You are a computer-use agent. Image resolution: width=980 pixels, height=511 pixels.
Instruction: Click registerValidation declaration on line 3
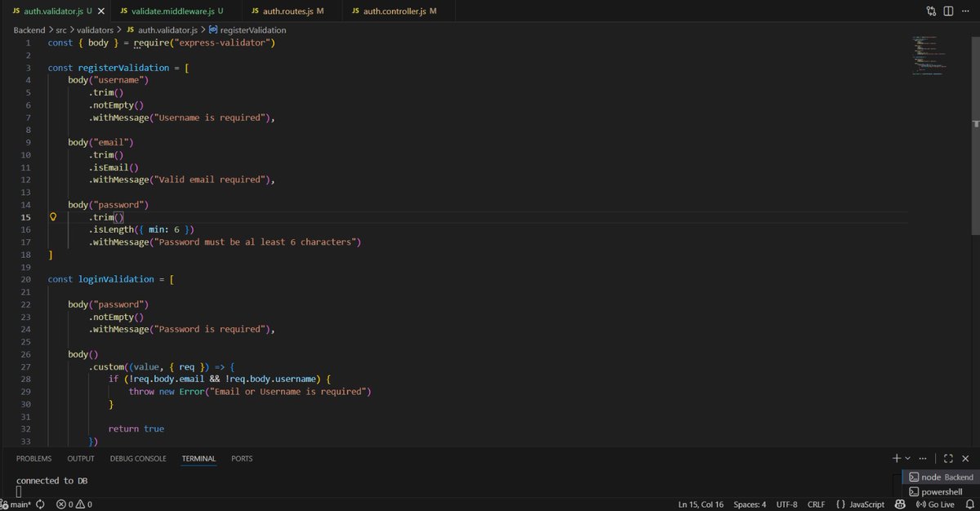[123, 68]
